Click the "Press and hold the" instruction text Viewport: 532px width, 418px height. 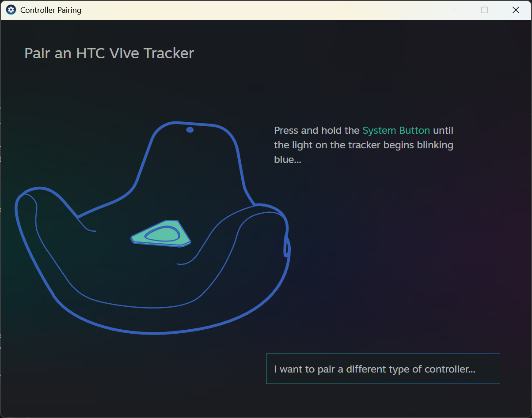317,130
